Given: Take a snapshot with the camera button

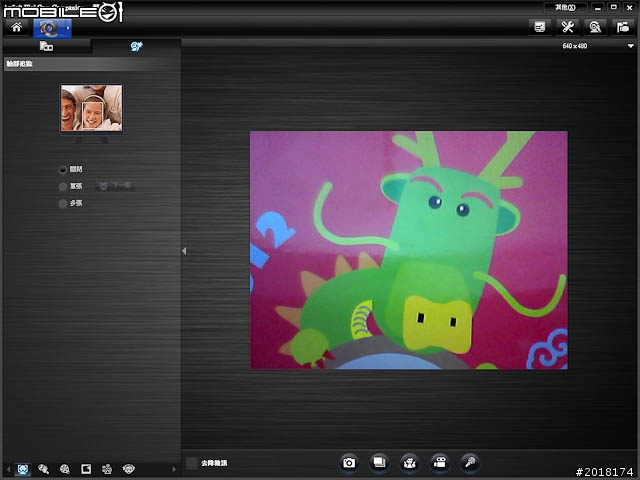Looking at the screenshot, I should point(349,463).
